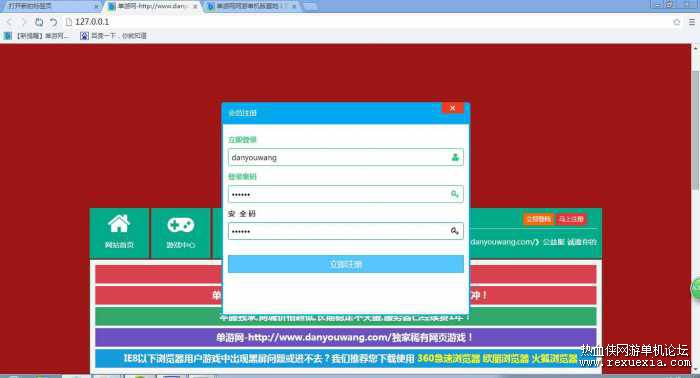Go back with the browser back arrow
Screen dimensions: 700x378
10,22
